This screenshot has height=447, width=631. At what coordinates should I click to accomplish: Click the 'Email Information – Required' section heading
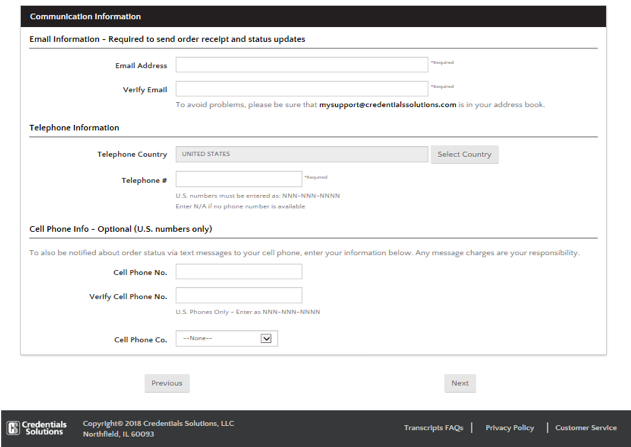pos(167,39)
